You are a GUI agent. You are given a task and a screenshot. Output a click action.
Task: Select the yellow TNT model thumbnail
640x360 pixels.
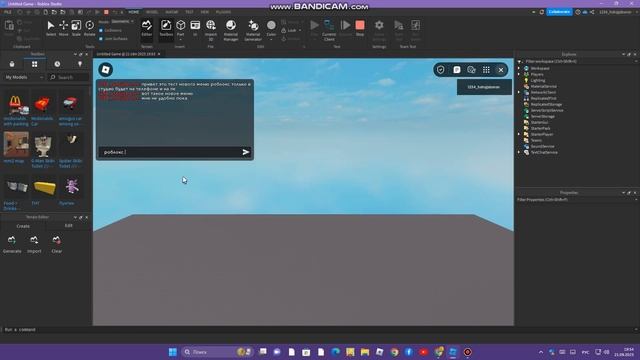point(44,187)
